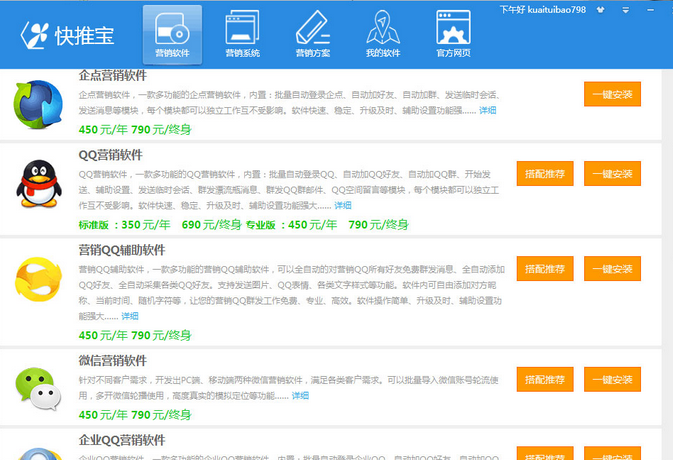Screen dimensions: 673x460
Task: Click the 企点营销软件 title
Action: (113, 76)
